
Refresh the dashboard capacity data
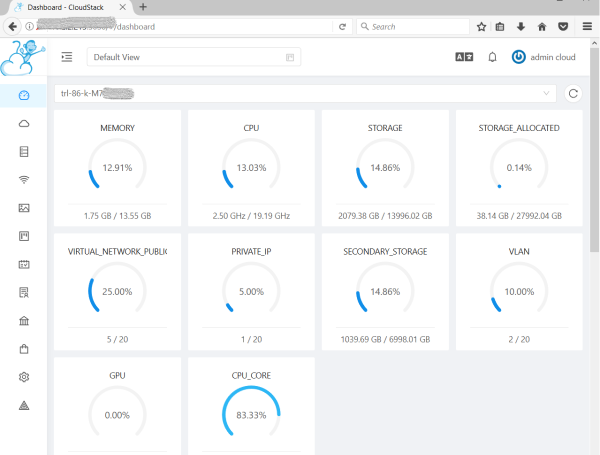(x=573, y=94)
